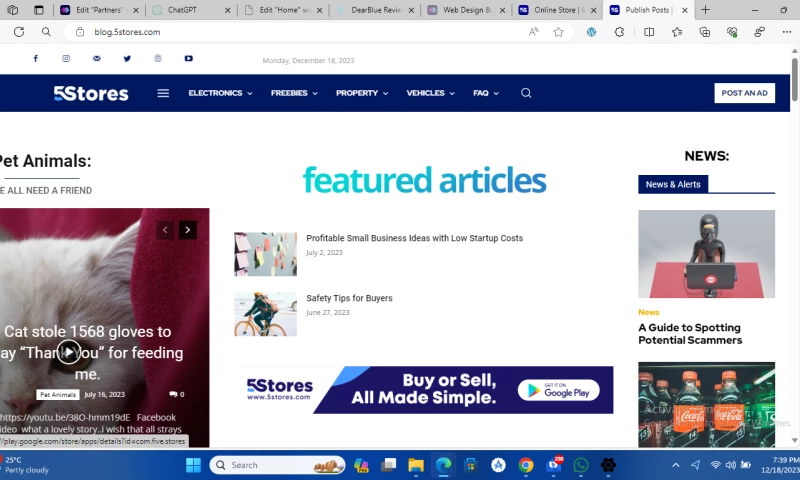Open Collections panel
The image size is (800, 480).
(x=705, y=32)
